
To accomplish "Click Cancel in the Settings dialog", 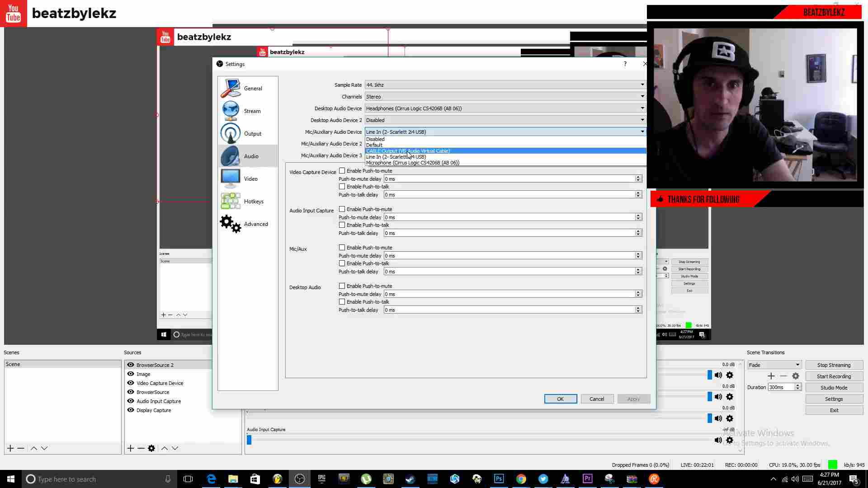I will [597, 399].
